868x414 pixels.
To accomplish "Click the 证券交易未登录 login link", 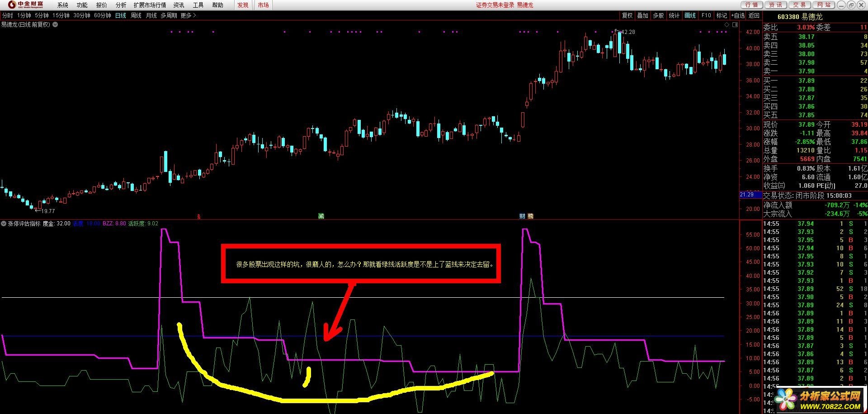I will click(495, 5).
